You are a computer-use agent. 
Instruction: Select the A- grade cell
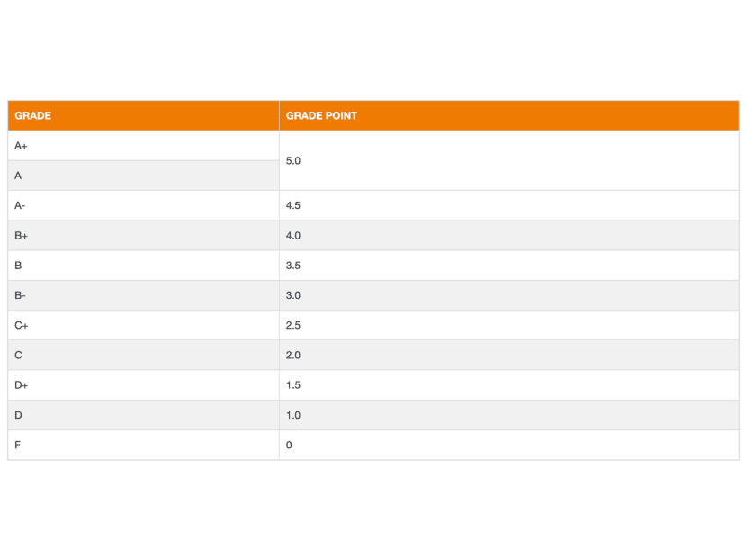20,205
